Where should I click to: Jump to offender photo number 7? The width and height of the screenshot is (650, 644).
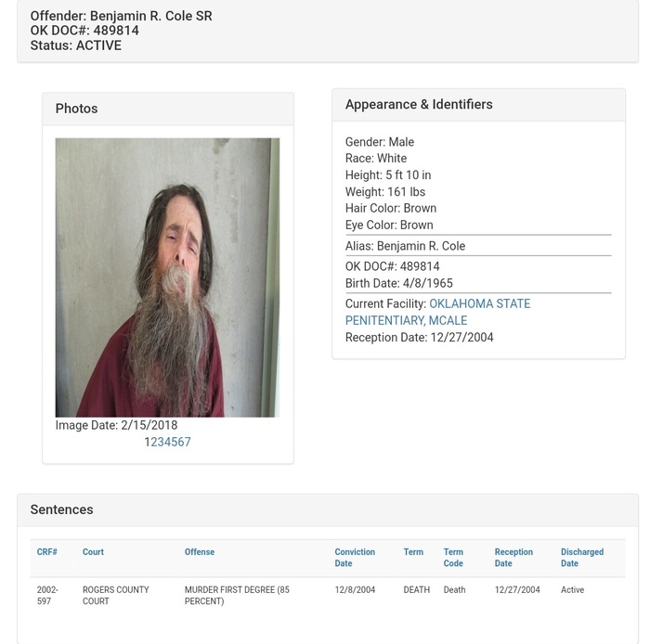[188, 442]
